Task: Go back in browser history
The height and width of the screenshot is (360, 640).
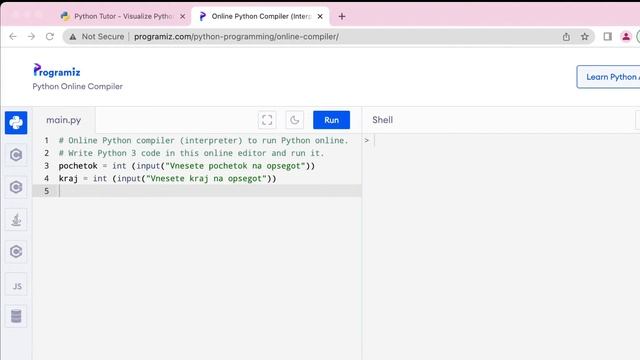Action: point(13,36)
